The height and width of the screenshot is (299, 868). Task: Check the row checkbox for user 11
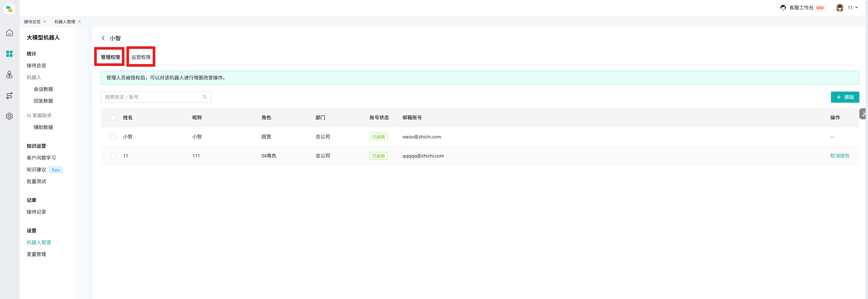113,156
